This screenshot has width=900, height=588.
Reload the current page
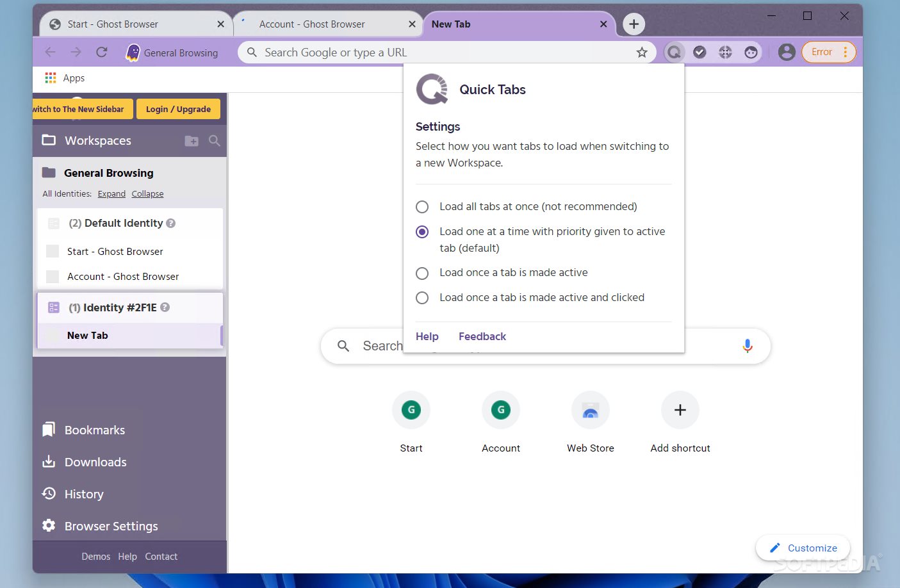(x=101, y=53)
